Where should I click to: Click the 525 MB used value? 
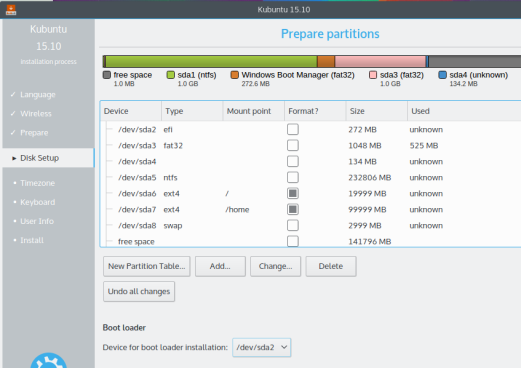pos(424,146)
